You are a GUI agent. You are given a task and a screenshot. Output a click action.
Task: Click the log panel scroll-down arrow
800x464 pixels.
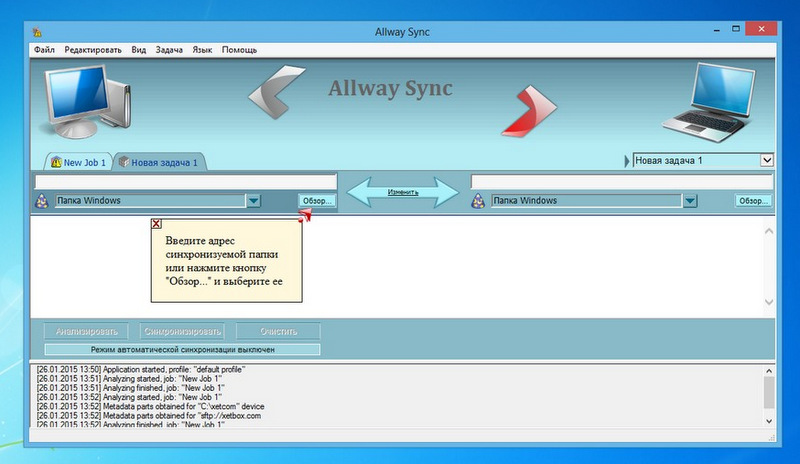point(769,421)
